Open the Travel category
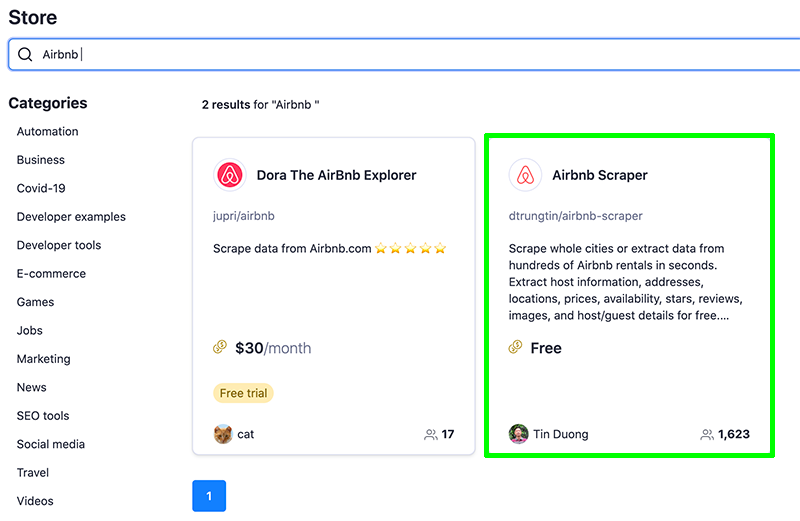Viewport: 800px width, 521px height. point(33,473)
